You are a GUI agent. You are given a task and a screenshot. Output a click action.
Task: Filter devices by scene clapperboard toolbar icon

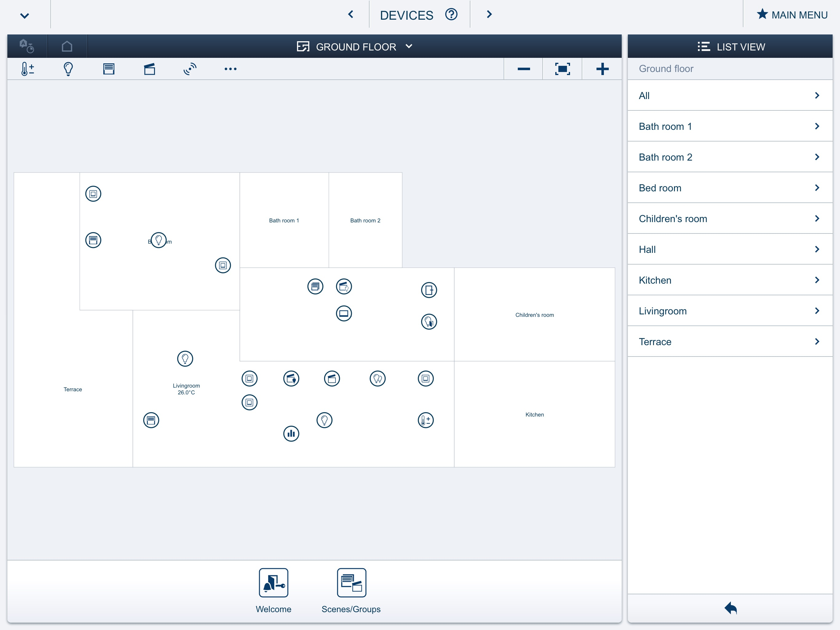coord(149,69)
